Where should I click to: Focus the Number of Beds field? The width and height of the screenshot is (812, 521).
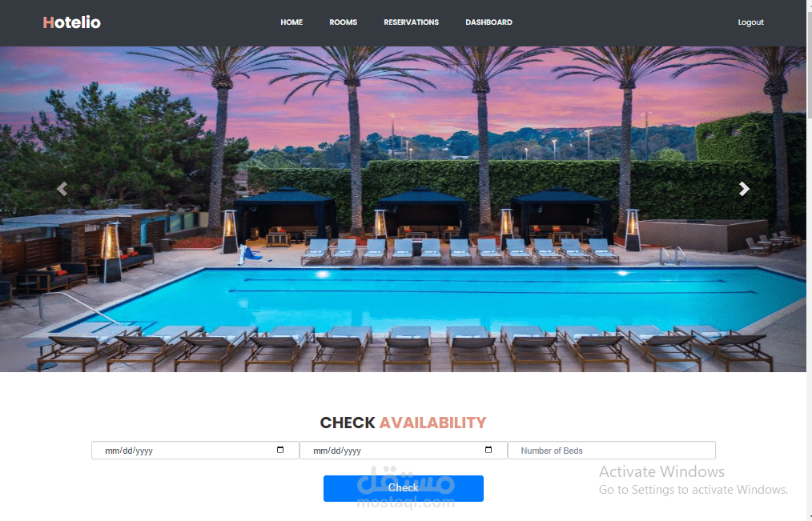coord(612,450)
